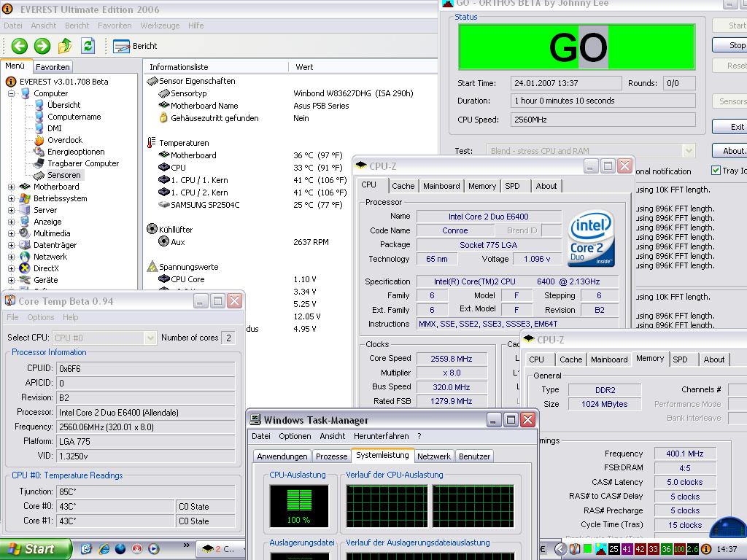
Task: Switch to the Netzwerk tab in Task-Manager
Action: tap(434, 456)
